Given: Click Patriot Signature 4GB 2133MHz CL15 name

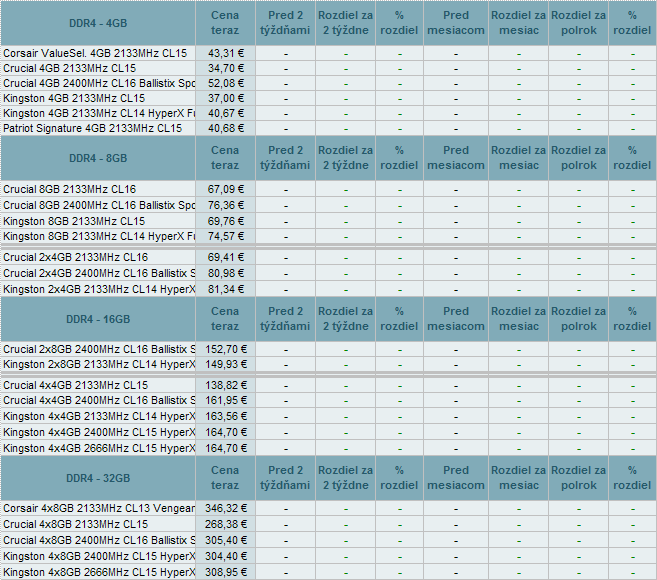Looking at the screenshot, I should point(93,128).
